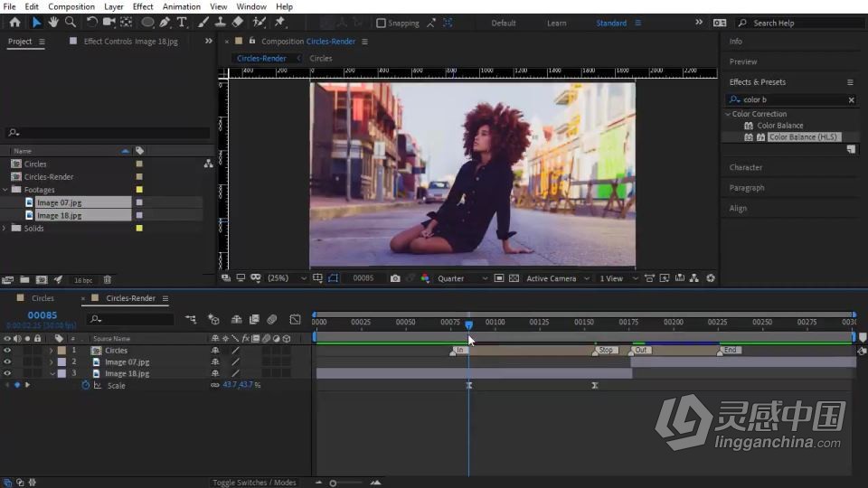Click the snapshot camera icon in viewer

point(395,278)
